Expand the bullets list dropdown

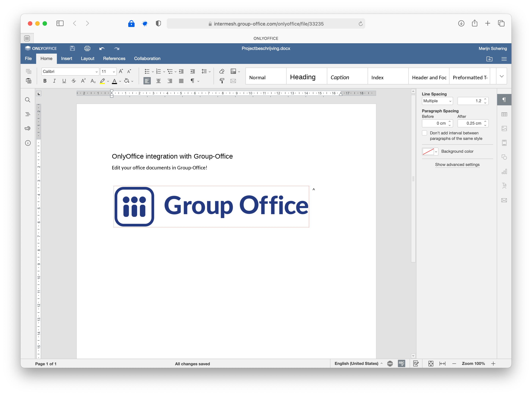(153, 71)
